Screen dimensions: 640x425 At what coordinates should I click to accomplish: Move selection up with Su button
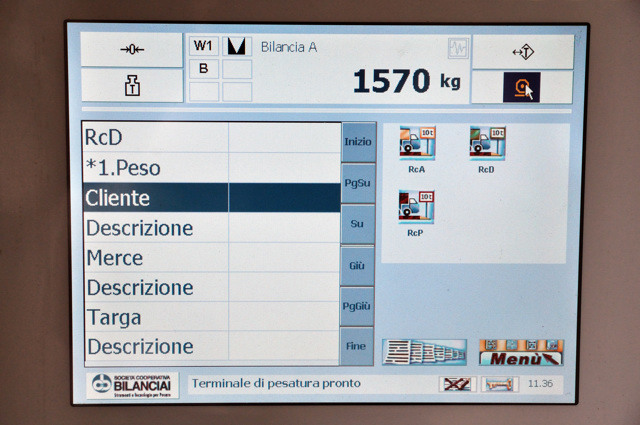[357, 224]
